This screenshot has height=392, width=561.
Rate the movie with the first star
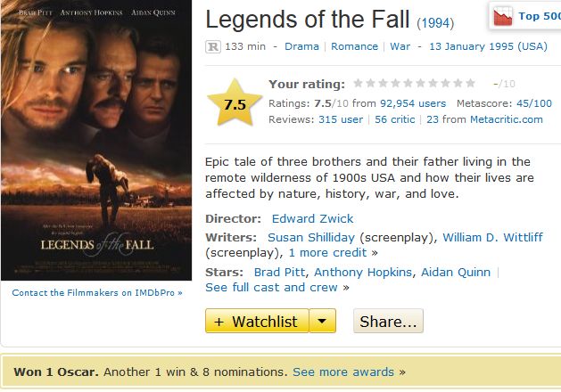pos(359,84)
